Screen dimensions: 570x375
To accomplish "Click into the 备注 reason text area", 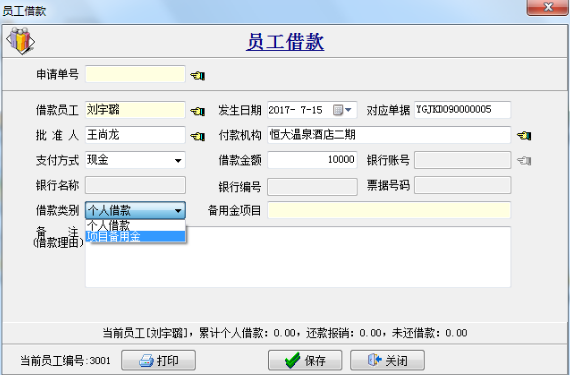I will click(298, 257).
